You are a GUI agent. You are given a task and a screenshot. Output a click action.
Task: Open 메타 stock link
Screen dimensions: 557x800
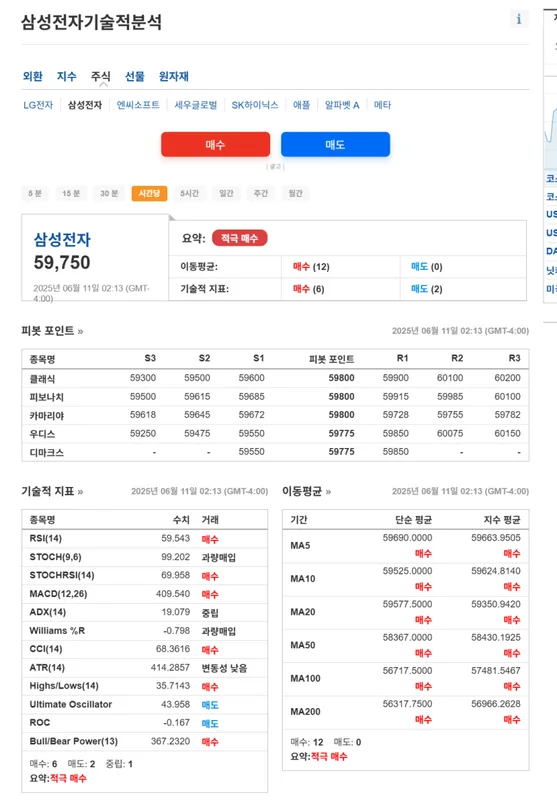383,105
